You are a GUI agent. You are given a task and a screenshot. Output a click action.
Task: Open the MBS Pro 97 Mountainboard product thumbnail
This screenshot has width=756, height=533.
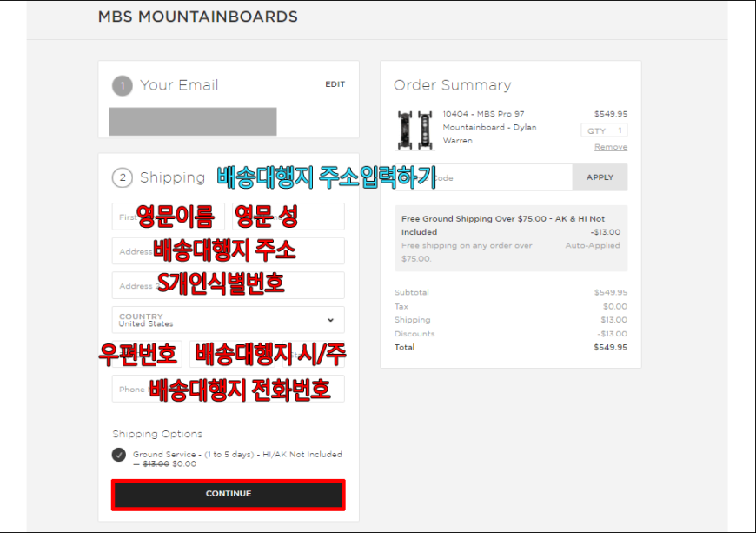(x=414, y=130)
